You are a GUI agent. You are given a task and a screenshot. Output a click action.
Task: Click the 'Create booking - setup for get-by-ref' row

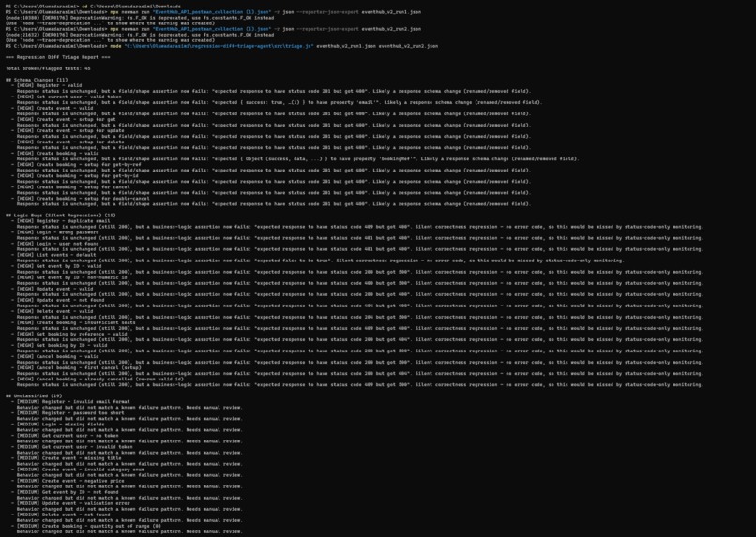pos(77,165)
